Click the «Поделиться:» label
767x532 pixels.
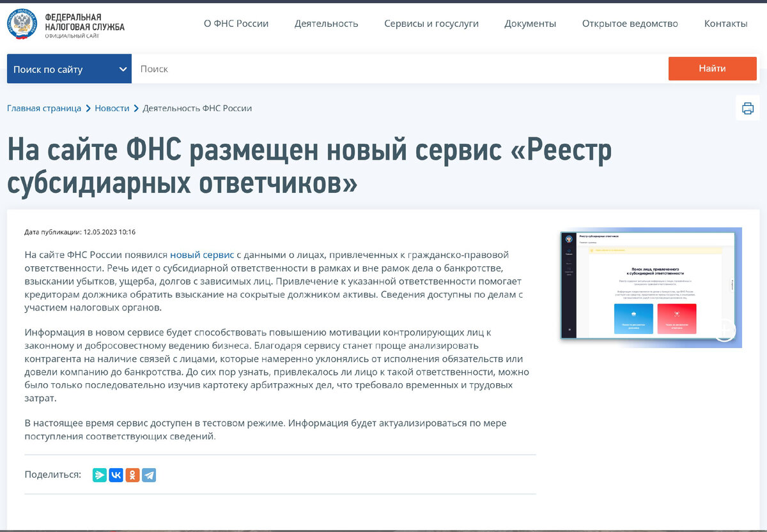pyautogui.click(x=52, y=475)
